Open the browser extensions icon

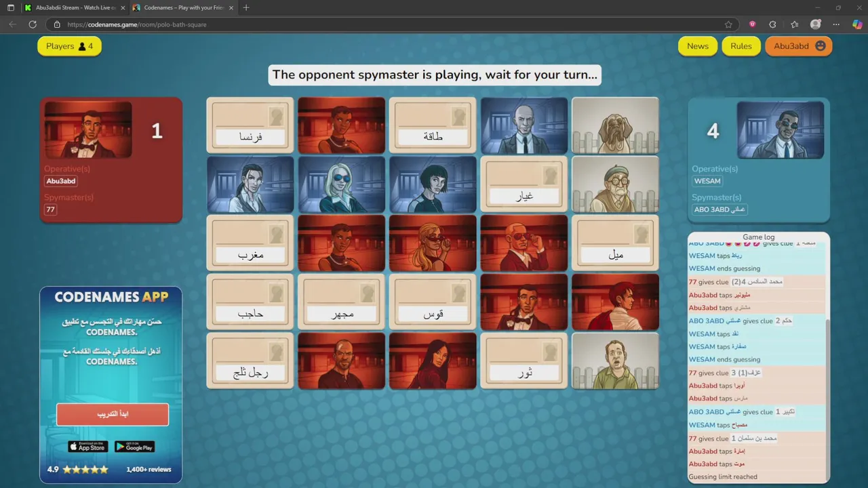click(772, 24)
